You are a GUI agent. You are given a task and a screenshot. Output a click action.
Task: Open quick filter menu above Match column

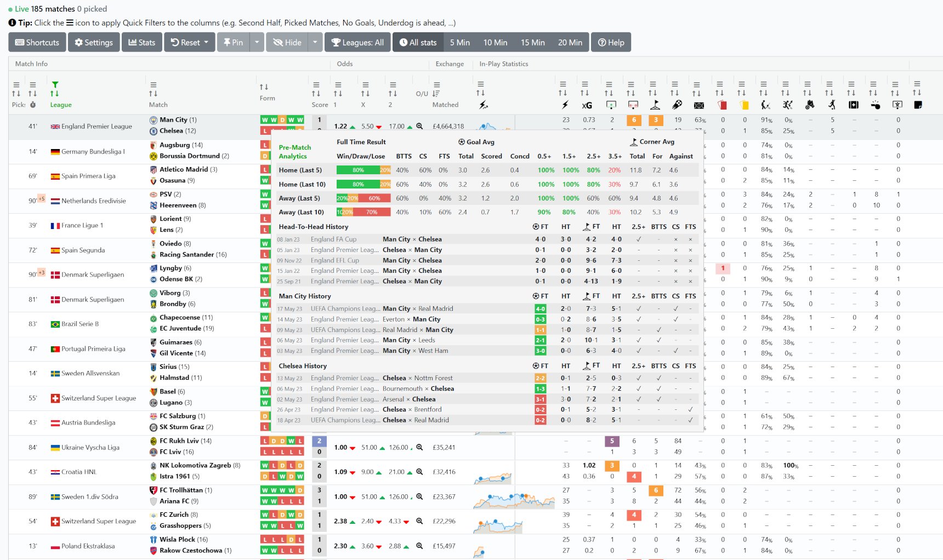pyautogui.click(x=153, y=84)
